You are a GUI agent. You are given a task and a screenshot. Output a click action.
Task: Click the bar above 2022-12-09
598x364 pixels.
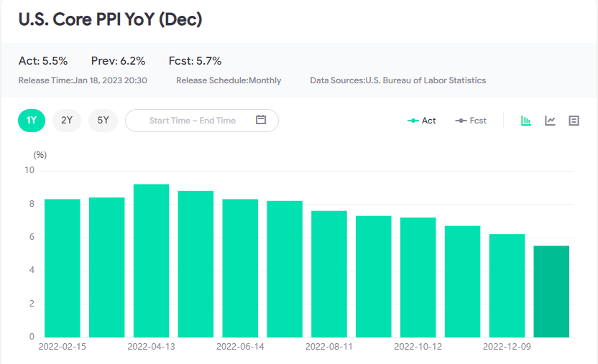507,285
